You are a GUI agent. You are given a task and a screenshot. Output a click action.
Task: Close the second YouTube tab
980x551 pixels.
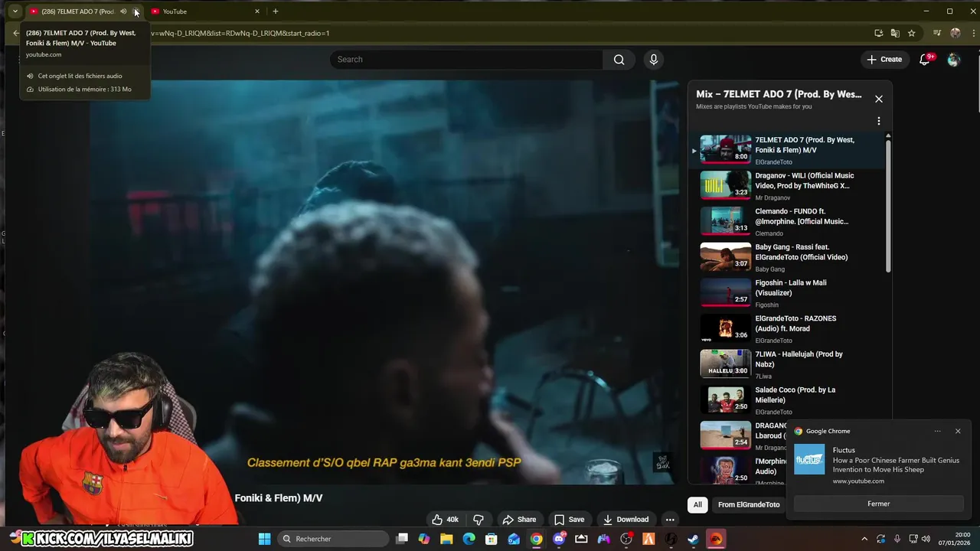(x=257, y=11)
